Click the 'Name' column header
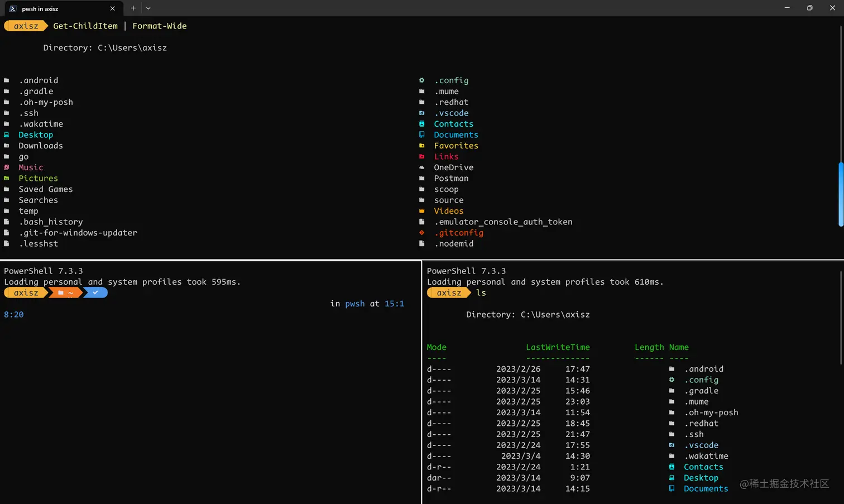 click(679, 347)
